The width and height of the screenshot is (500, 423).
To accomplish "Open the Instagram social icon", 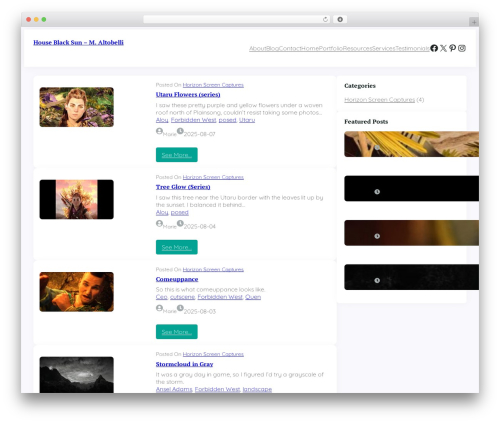I will (x=462, y=48).
